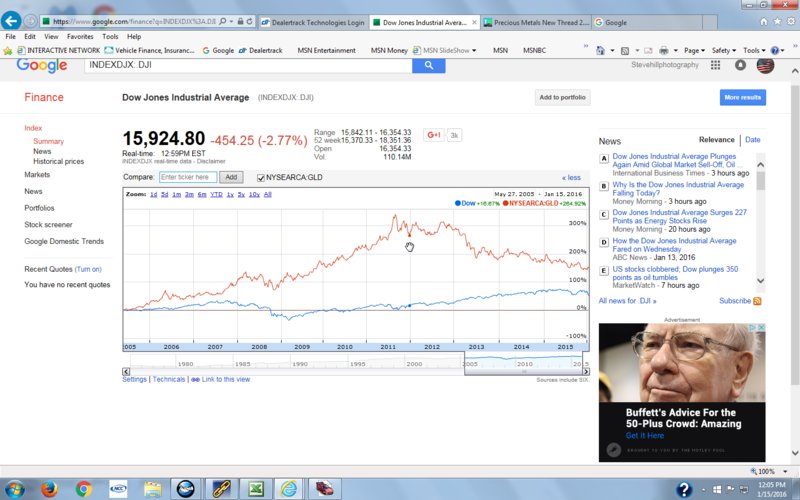Open the print options dropdown arrow
The image size is (800, 500).
pos(676,51)
